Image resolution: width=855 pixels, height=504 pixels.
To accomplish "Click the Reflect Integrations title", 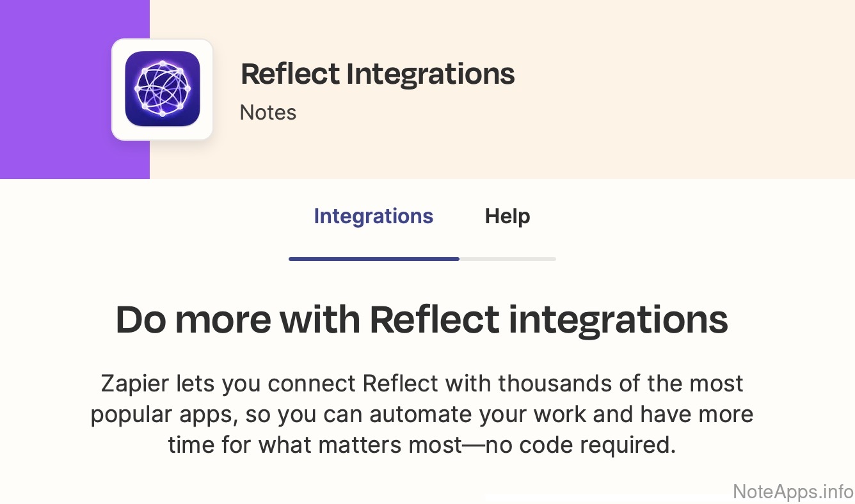I will click(378, 74).
